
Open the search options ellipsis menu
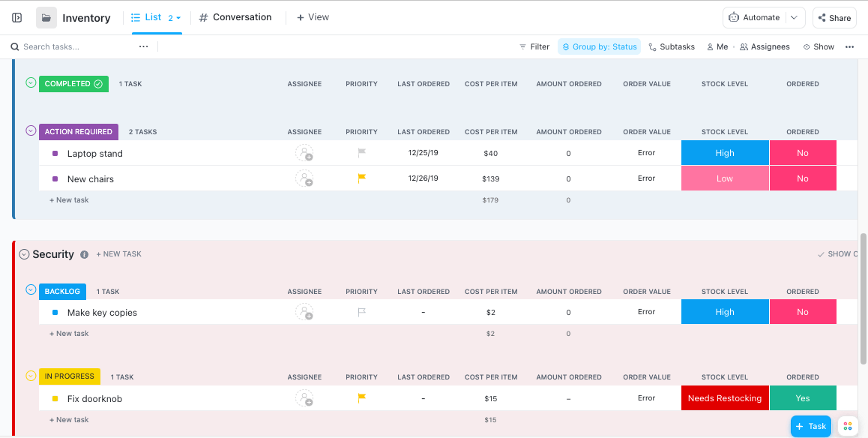point(143,46)
